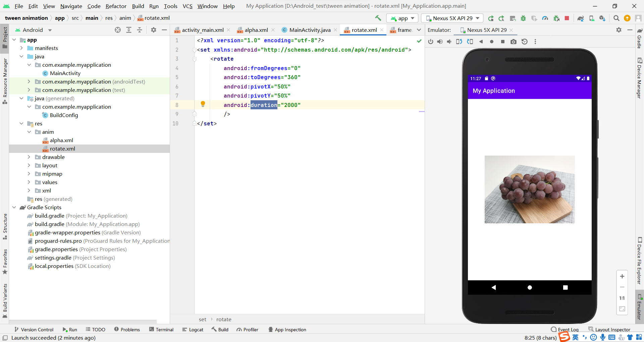The height and width of the screenshot is (342, 644).
Task: Expand the drawable folder in the project tree
Action: coord(29,157)
